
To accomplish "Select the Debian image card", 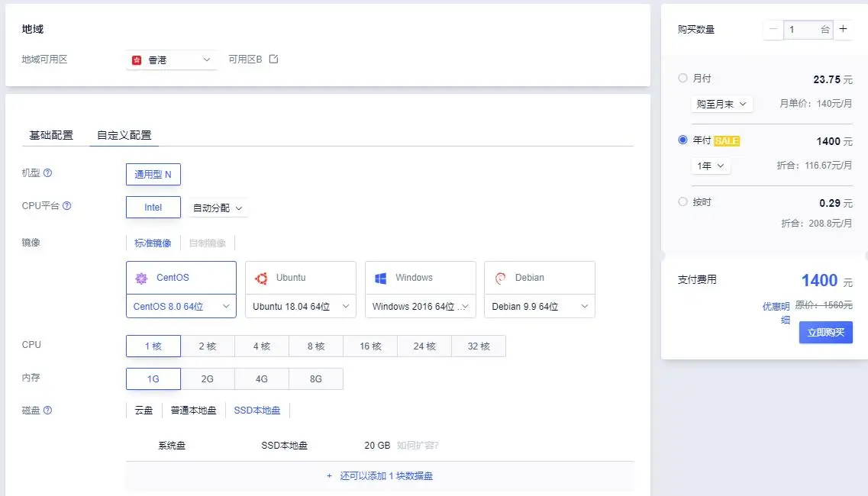I will (540, 278).
